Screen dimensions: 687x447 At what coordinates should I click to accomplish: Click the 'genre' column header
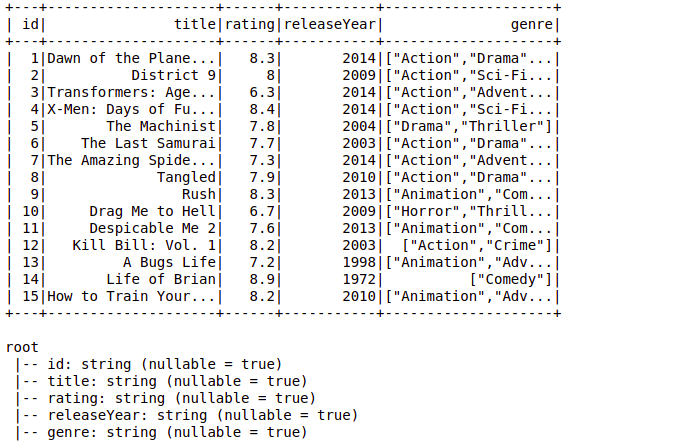coord(532,25)
